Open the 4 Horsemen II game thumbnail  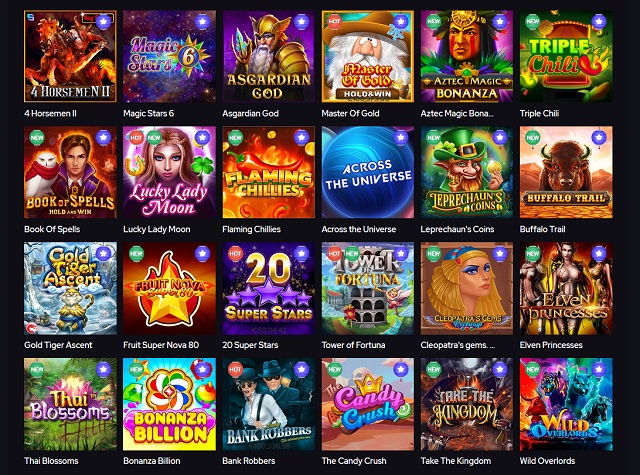click(x=70, y=56)
